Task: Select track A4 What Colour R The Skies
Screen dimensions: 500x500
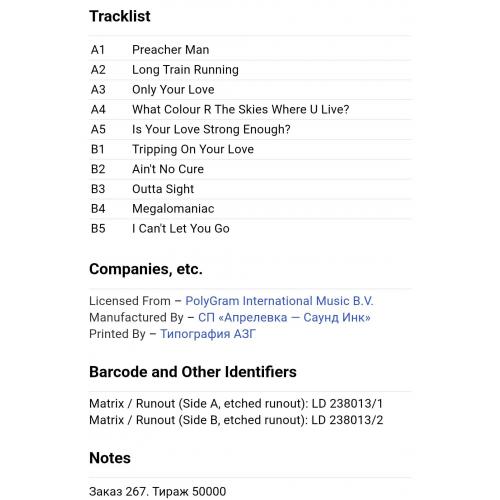Action: [x=250, y=110]
